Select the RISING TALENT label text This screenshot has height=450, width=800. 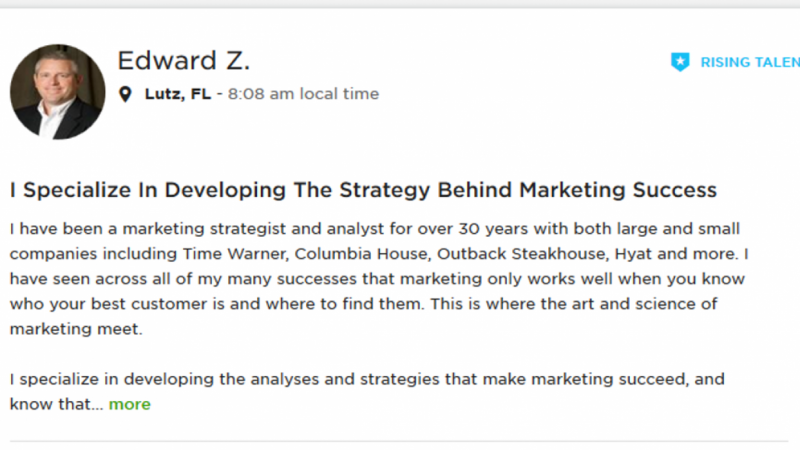[x=750, y=62]
